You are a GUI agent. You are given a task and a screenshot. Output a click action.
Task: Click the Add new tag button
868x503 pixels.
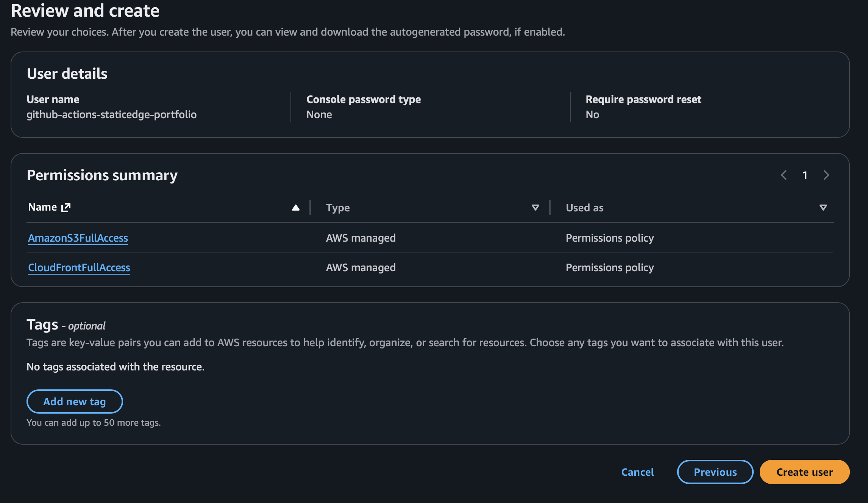click(75, 401)
